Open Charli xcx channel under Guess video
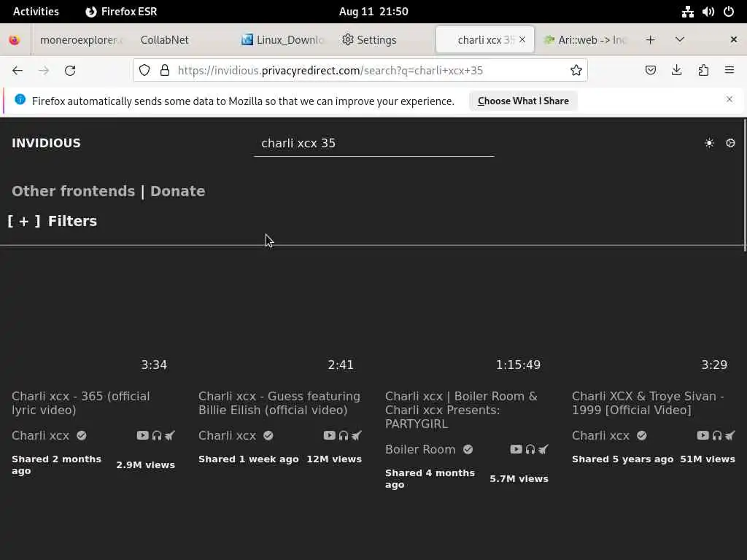The height and width of the screenshot is (560, 747). (228, 436)
